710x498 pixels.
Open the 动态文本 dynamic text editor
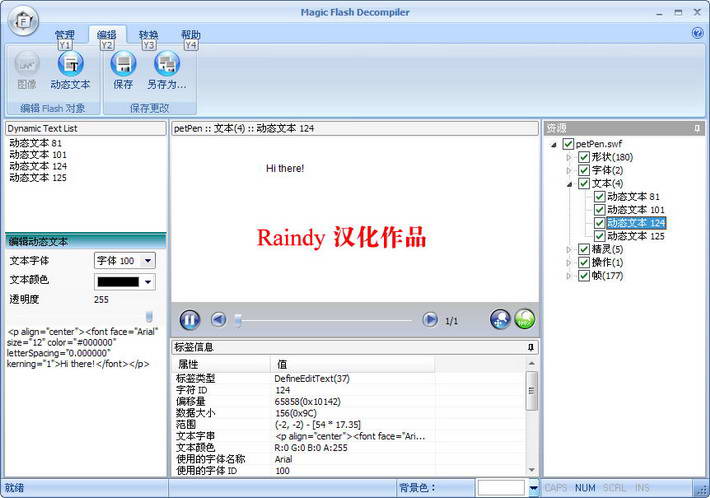(70, 70)
